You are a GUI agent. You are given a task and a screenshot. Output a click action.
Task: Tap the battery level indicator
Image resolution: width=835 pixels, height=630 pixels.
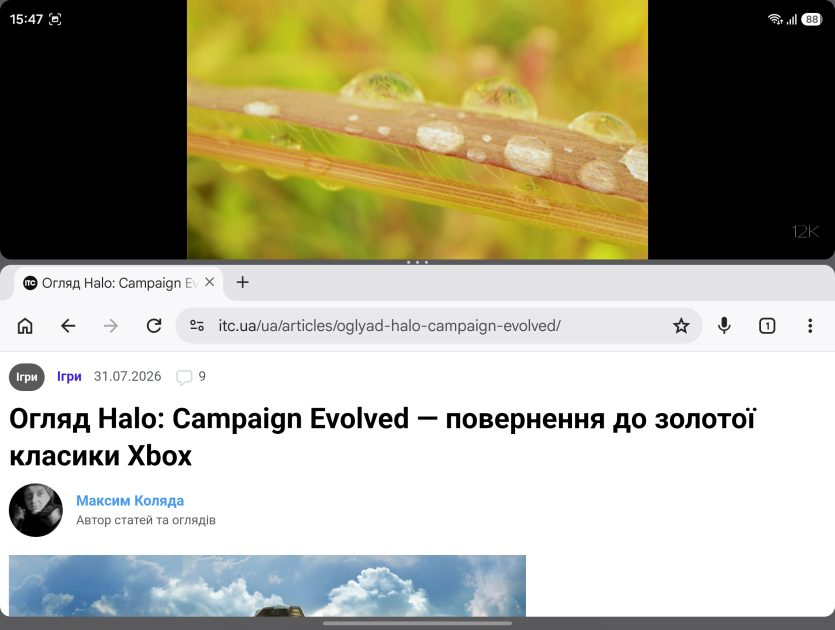[x=812, y=19]
